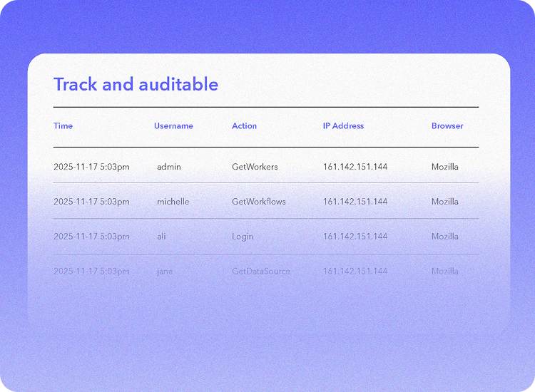Click the timestamp in the michelle row
535x392 pixels.
[x=91, y=202]
